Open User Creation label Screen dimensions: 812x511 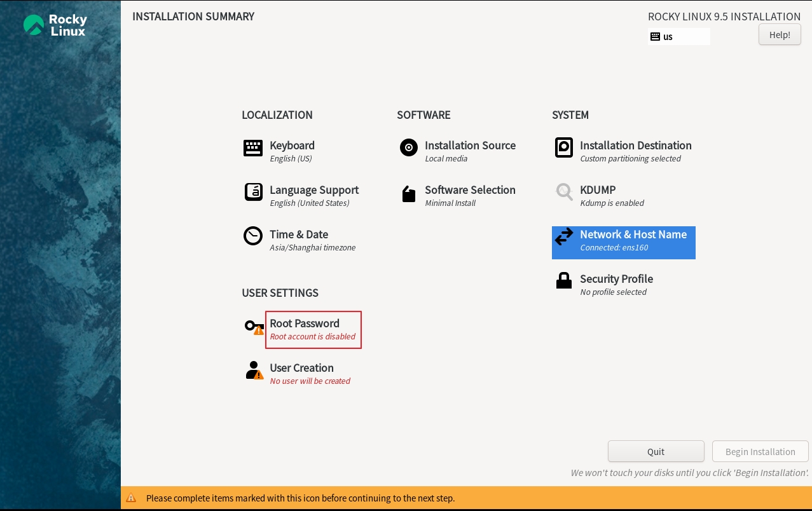(x=301, y=368)
